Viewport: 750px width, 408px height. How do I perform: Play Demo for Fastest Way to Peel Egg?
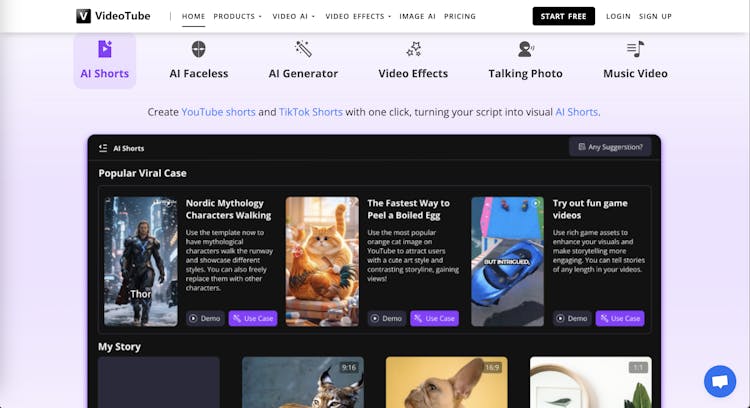pos(386,318)
